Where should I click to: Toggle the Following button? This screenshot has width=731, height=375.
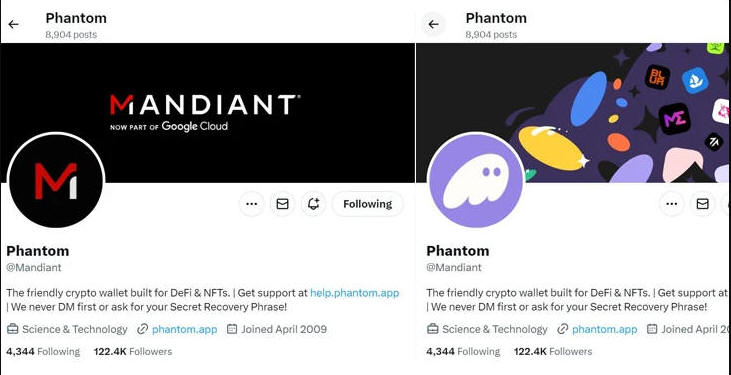point(367,204)
